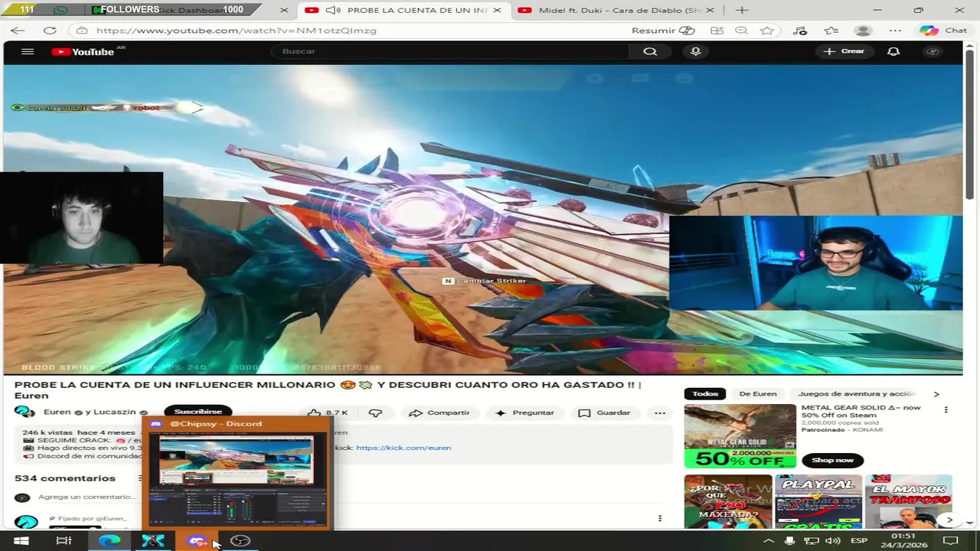Open Task View on the taskbar
This screenshot has height=551, width=980.
pos(64,541)
